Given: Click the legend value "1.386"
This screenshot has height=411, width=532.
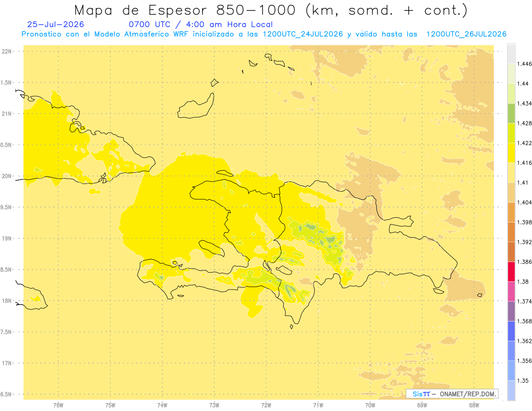Looking at the screenshot, I should click(x=524, y=262).
